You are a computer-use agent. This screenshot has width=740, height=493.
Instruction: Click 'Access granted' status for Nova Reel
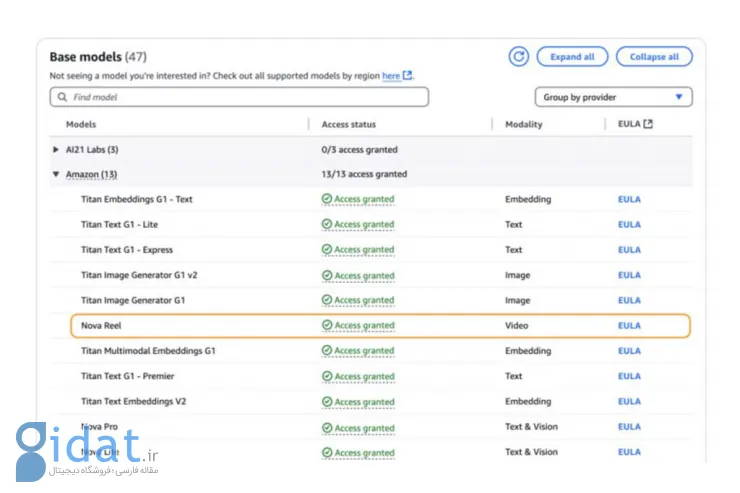click(x=364, y=326)
